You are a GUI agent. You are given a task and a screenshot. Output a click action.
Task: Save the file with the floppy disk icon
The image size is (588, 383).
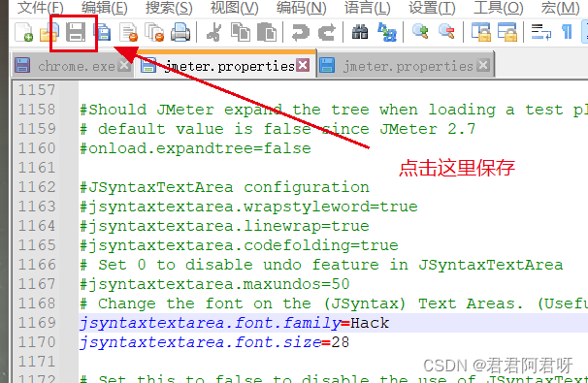coord(76,32)
